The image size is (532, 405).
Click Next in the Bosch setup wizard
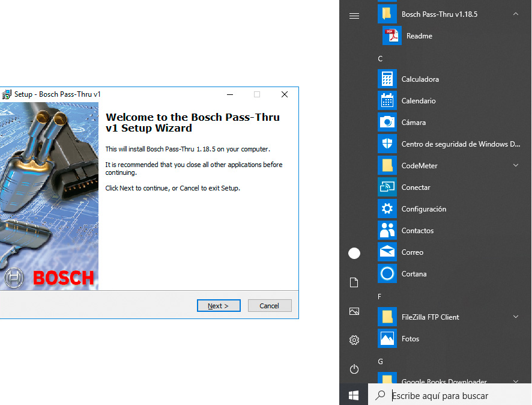pos(219,305)
